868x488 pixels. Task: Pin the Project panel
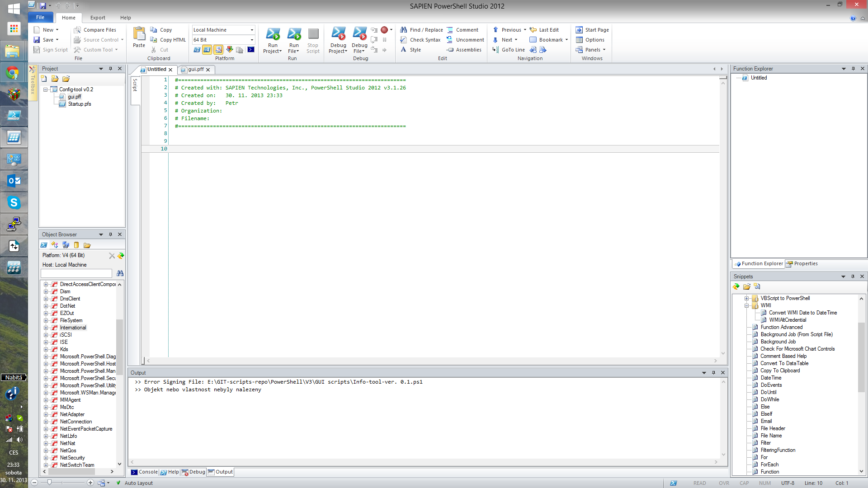[x=110, y=69]
